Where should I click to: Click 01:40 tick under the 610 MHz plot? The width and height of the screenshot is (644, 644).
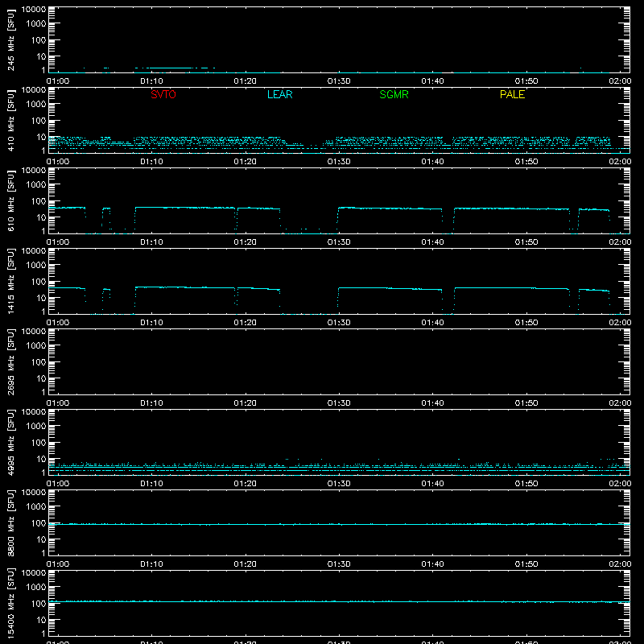[x=432, y=242]
